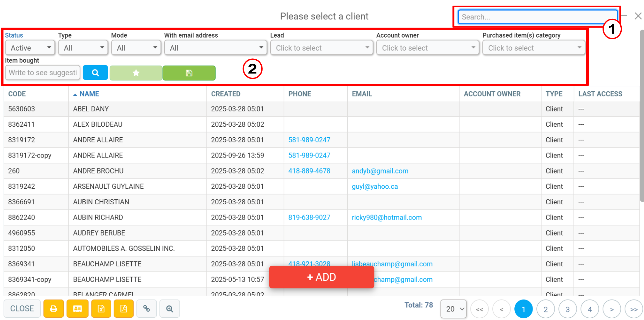Click in the Search field

tap(537, 17)
